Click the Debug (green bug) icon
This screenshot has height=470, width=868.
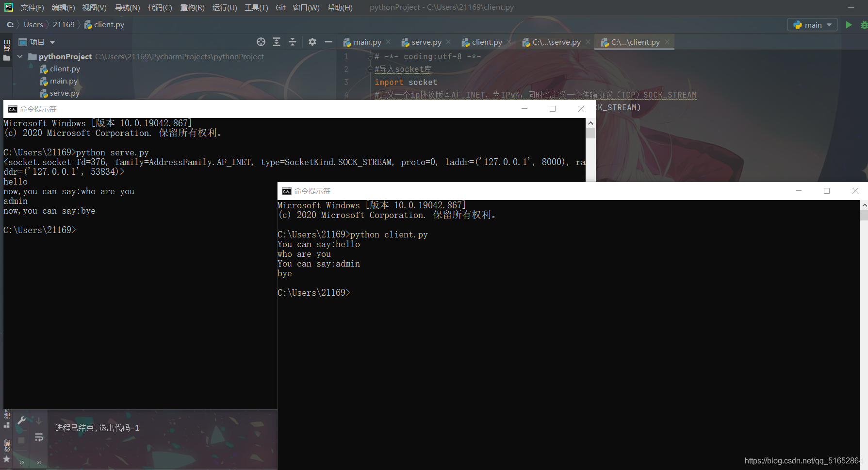(866, 24)
